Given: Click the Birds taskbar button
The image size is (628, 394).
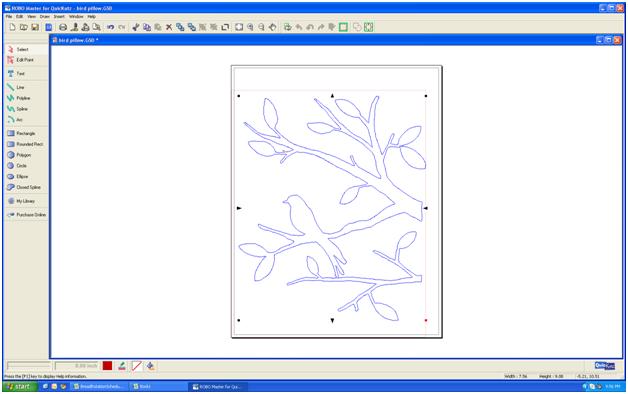Looking at the screenshot, I should pos(158,386).
